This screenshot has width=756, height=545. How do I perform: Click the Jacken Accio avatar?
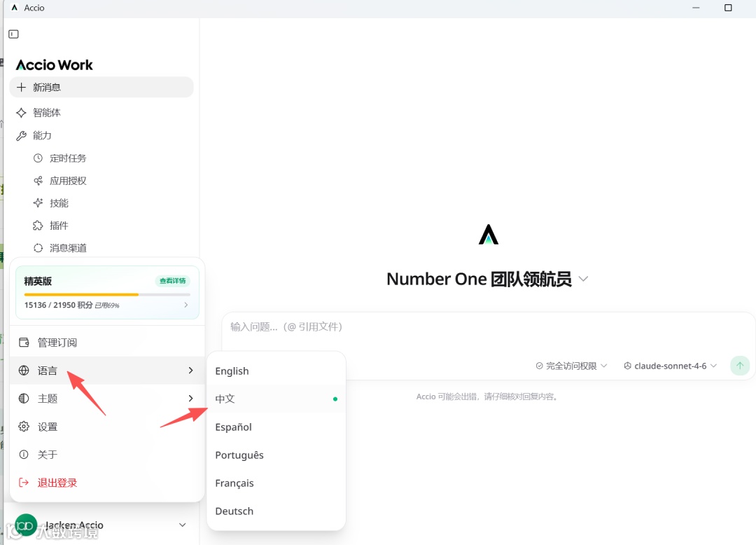[x=26, y=525]
